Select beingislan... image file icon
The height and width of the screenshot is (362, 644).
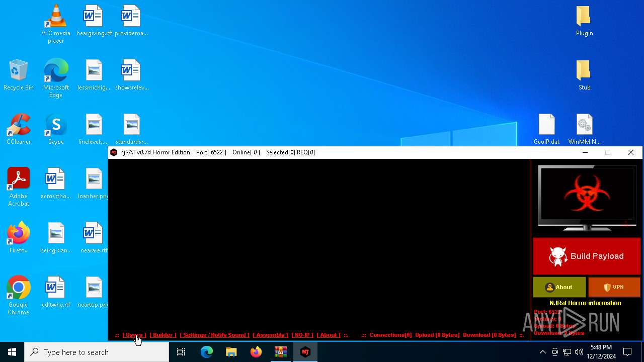click(x=56, y=238)
